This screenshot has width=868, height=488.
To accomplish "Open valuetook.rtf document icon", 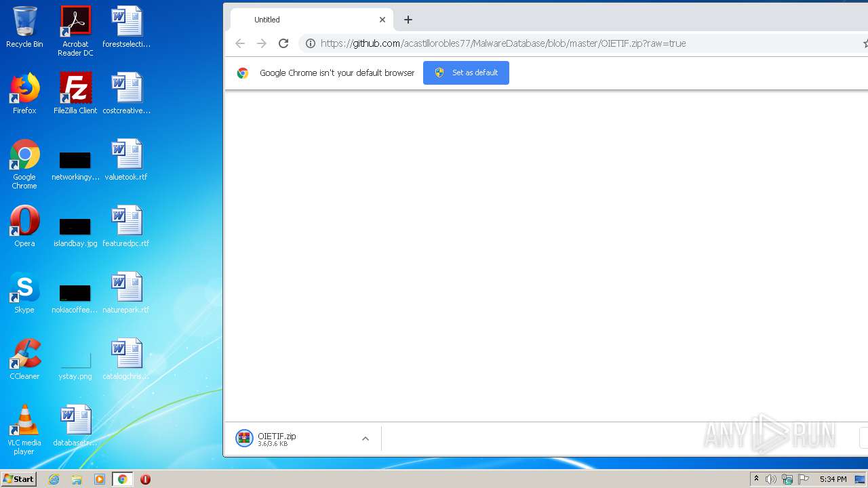I will [126, 160].
